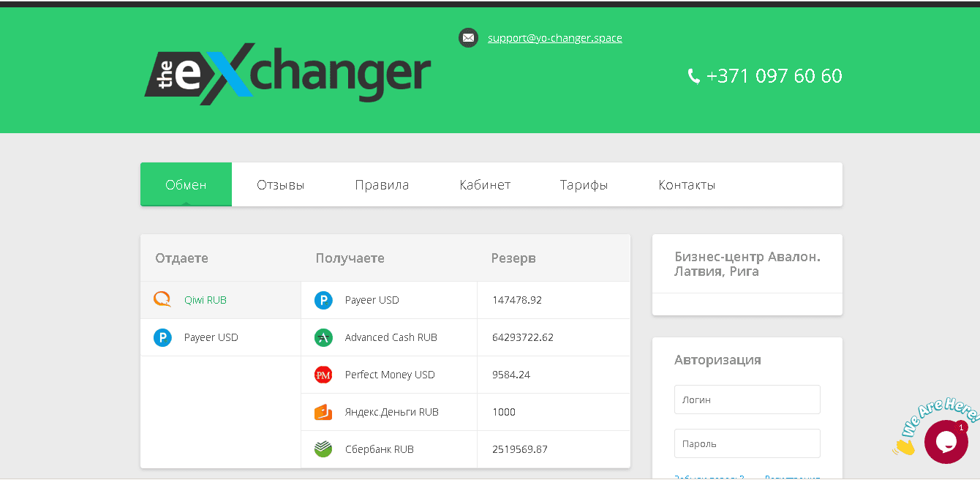
Task: Click the phone handset icon near the number
Action: click(692, 75)
